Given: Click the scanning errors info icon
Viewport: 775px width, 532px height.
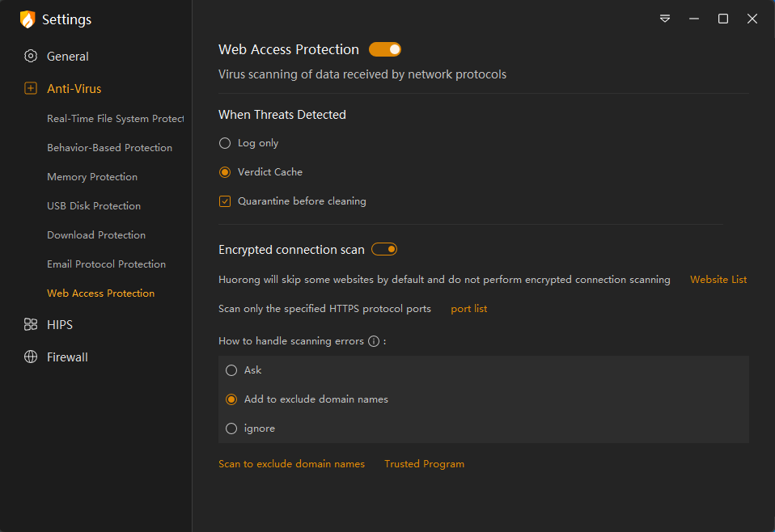Looking at the screenshot, I should 374,341.
